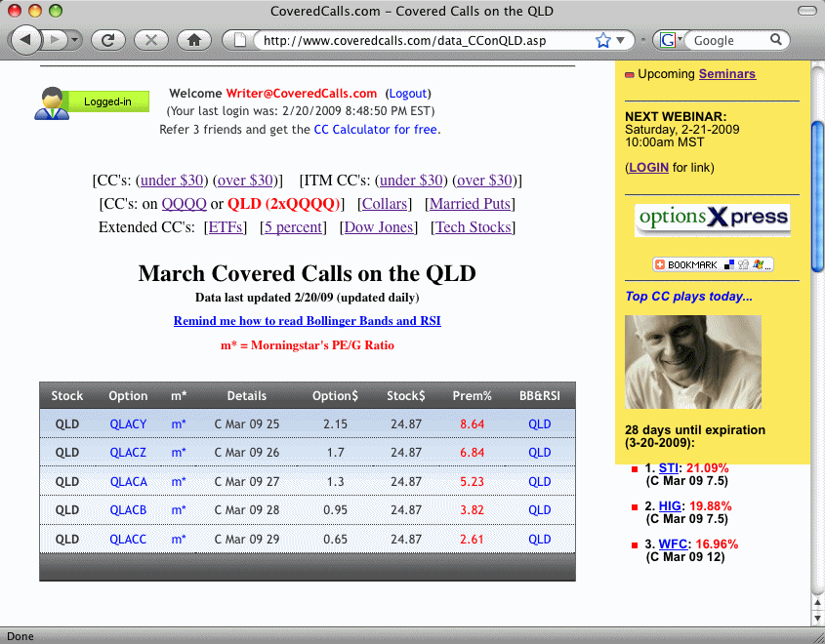Click the scrollbar down arrow
Image resolution: width=825 pixels, height=644 pixels.
pos(817,618)
